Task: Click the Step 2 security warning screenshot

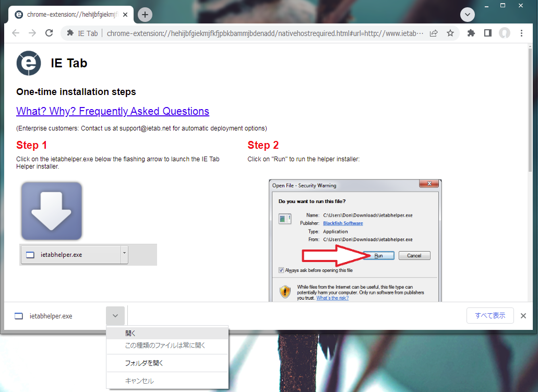Action: click(355, 240)
